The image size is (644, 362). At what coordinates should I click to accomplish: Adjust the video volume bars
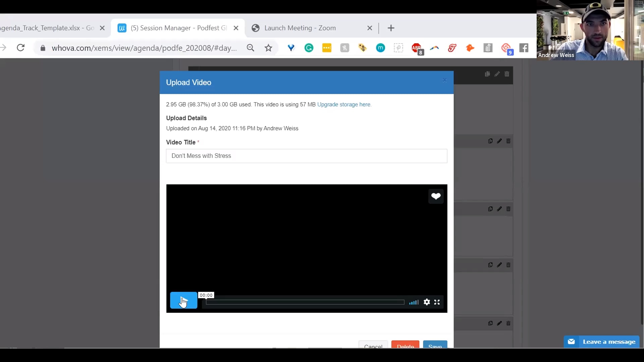(414, 302)
